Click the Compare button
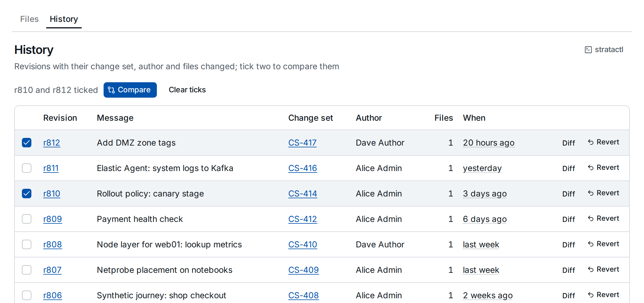This screenshot has width=644, height=303. click(130, 90)
